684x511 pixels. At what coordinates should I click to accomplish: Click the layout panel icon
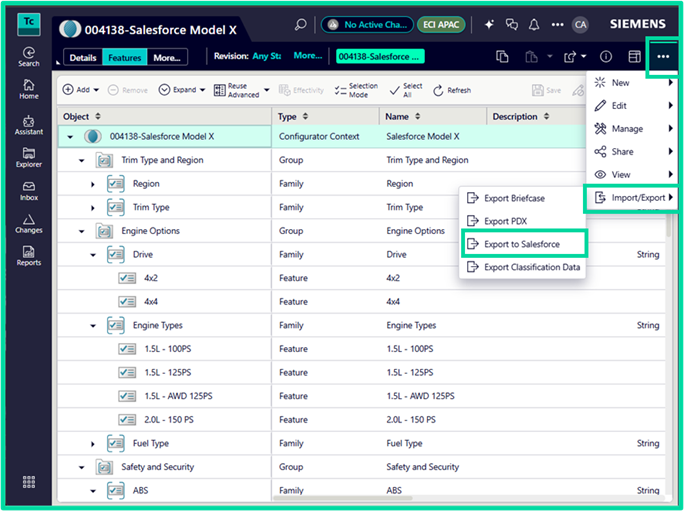(635, 56)
